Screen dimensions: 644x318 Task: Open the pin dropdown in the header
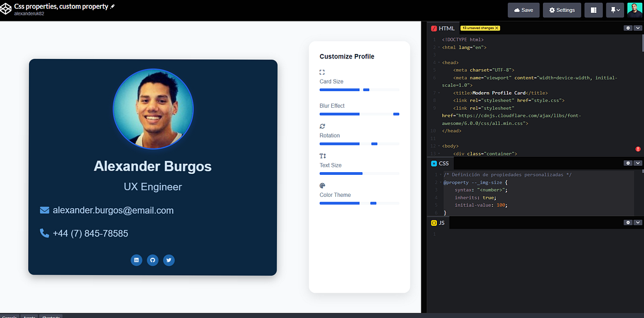(613, 10)
